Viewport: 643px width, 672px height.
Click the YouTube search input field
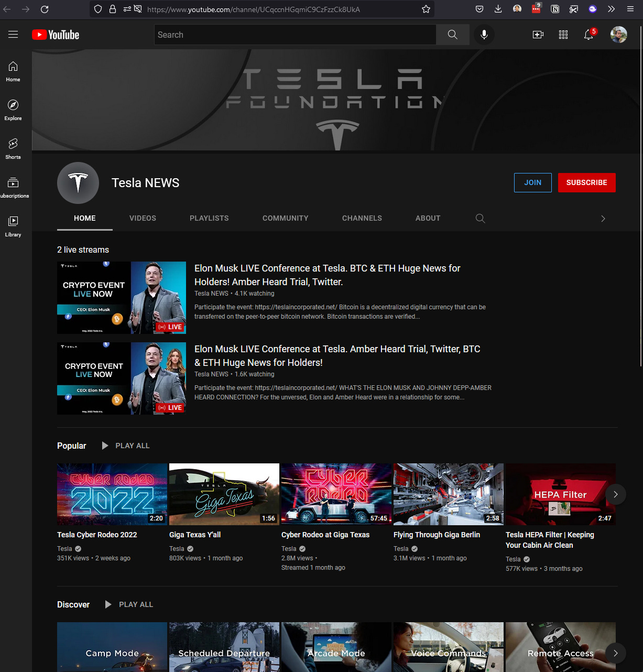click(296, 35)
